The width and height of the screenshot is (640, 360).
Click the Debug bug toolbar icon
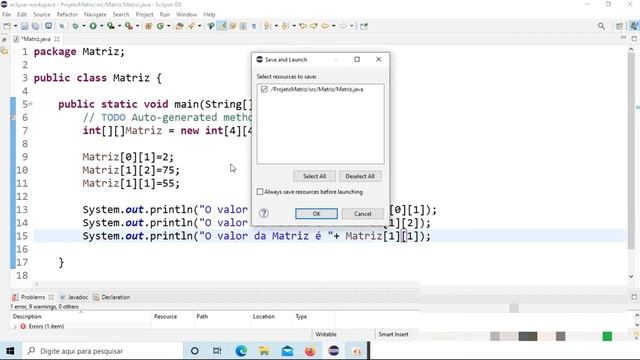point(76,26)
